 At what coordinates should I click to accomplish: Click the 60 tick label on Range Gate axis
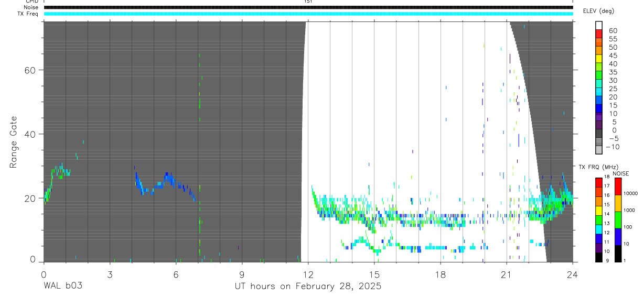pyautogui.click(x=31, y=70)
